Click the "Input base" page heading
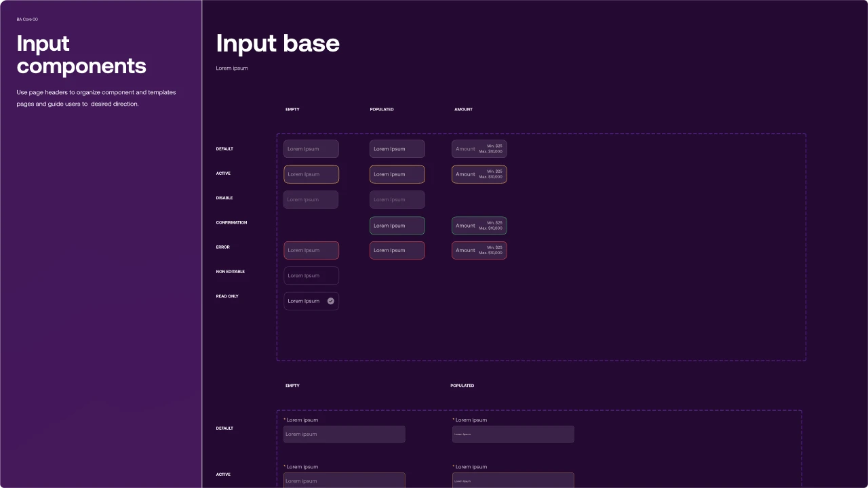This screenshot has height=488, width=868. (x=277, y=43)
